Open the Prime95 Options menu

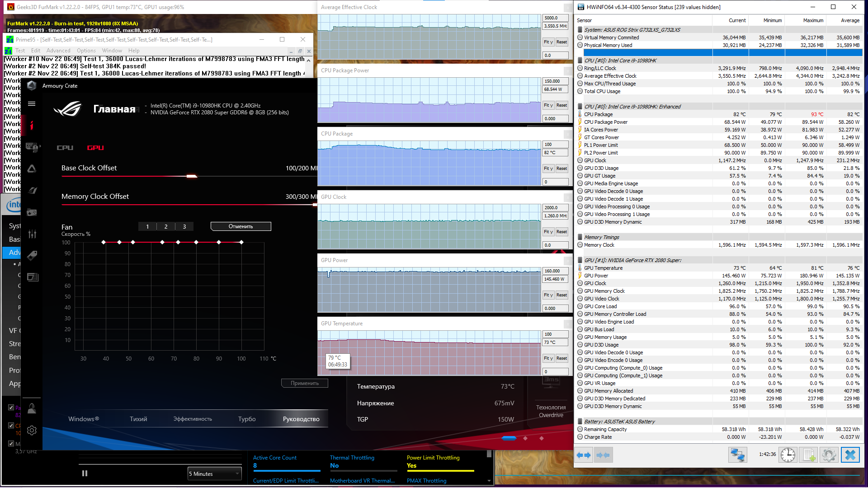(86, 51)
